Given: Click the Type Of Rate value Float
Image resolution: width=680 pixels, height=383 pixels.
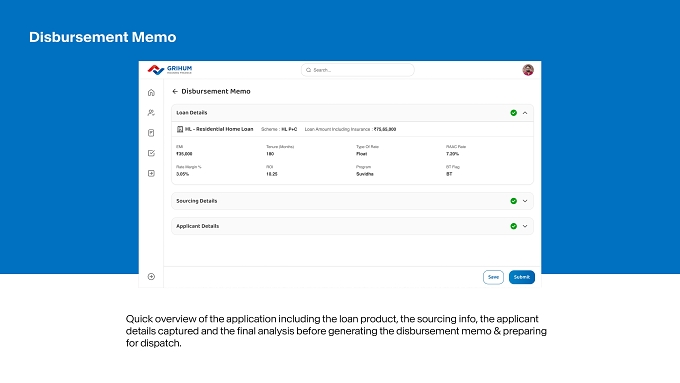Looking at the screenshot, I should click(x=362, y=154).
